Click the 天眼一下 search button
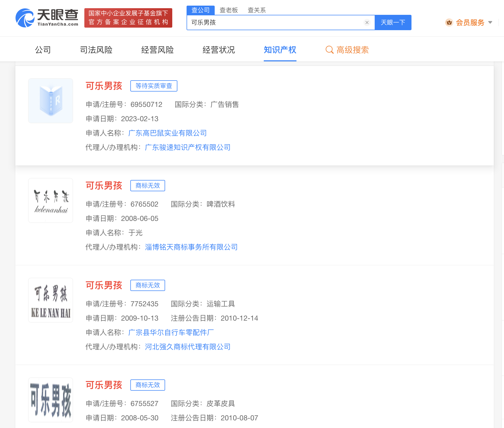 (393, 22)
